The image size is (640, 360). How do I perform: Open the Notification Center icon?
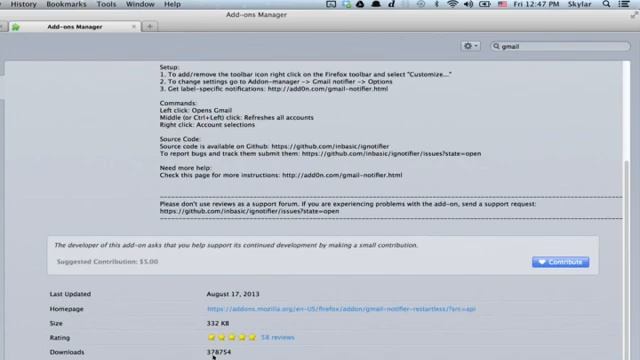[624, 4]
